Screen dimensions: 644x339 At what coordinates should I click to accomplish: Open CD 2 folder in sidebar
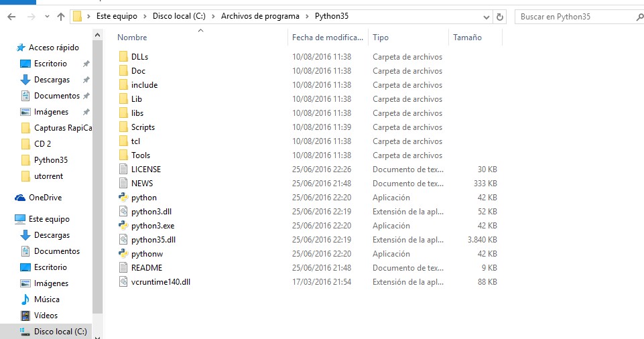pos(42,143)
